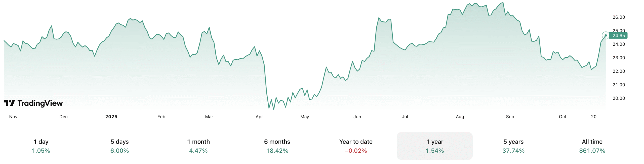Click the TradingView logo
Screen dimensions: 644x164
pos(33,103)
